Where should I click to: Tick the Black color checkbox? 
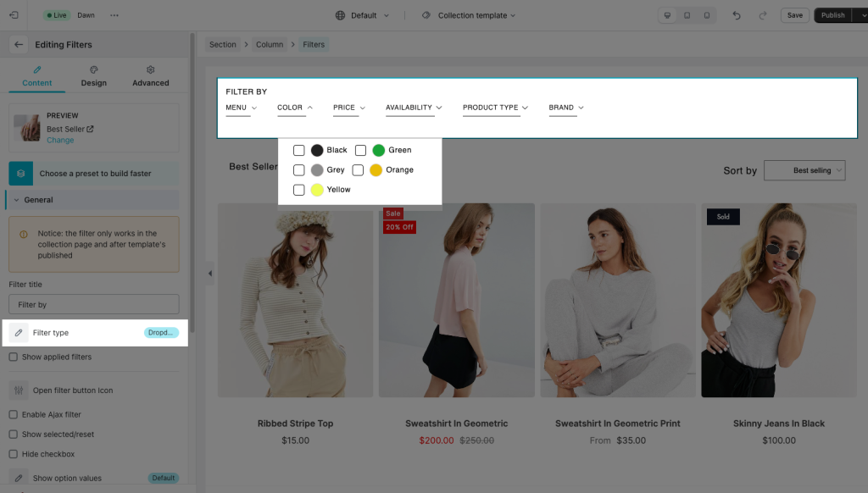[x=299, y=150]
